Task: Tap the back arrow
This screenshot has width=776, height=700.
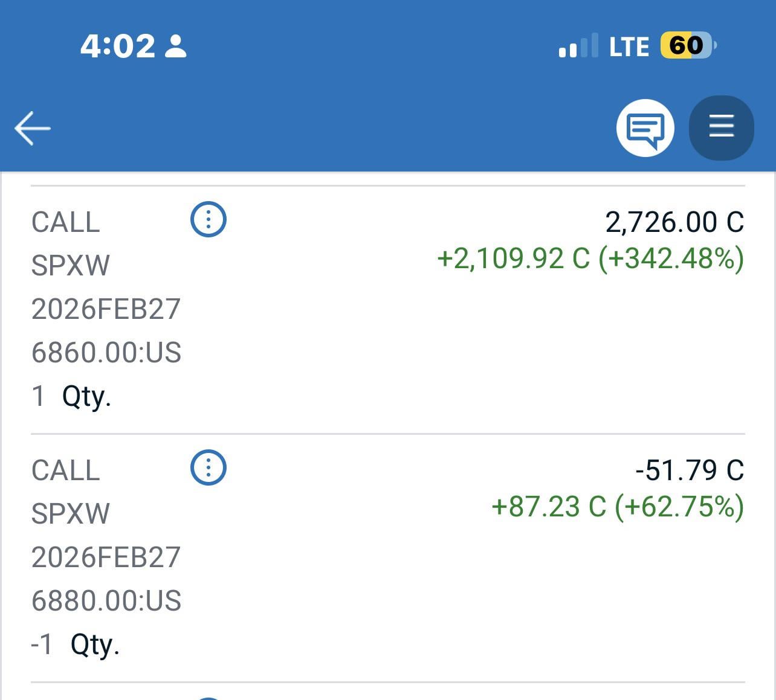Action: [33, 128]
